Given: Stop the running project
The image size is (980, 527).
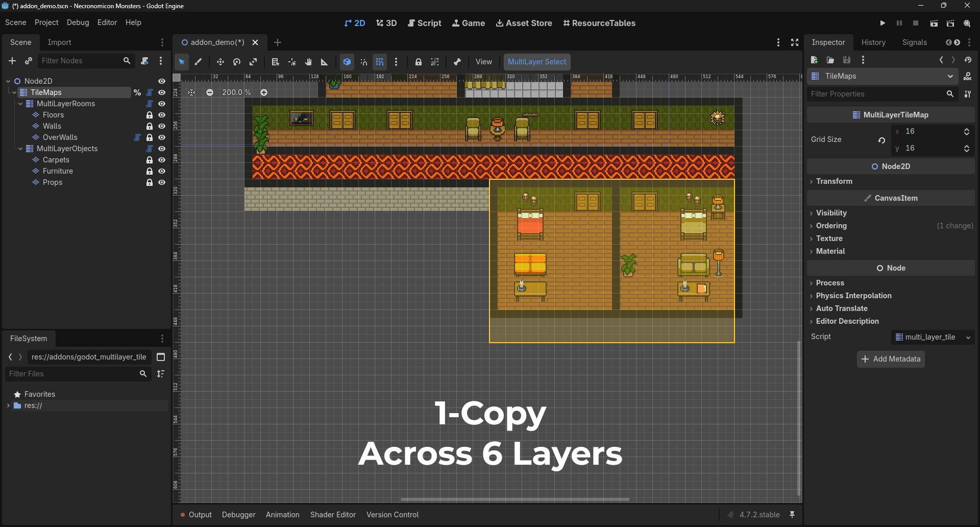Looking at the screenshot, I should tap(916, 23).
